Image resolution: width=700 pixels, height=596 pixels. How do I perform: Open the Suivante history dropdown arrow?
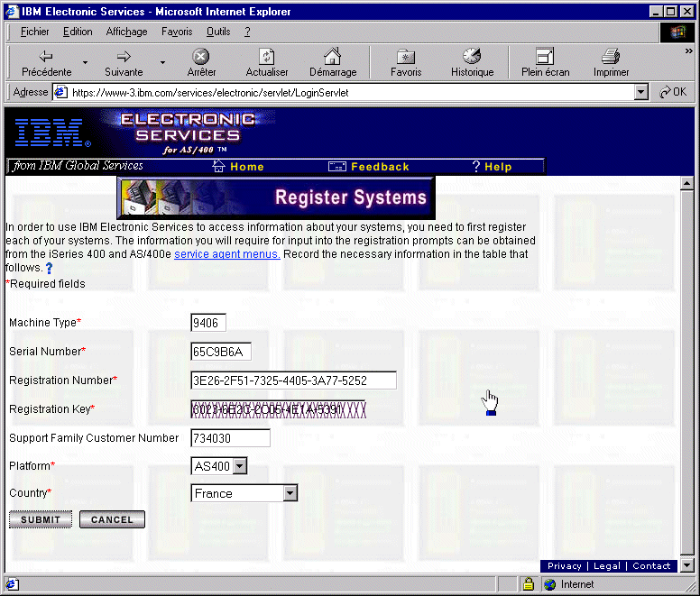pyautogui.click(x=162, y=63)
